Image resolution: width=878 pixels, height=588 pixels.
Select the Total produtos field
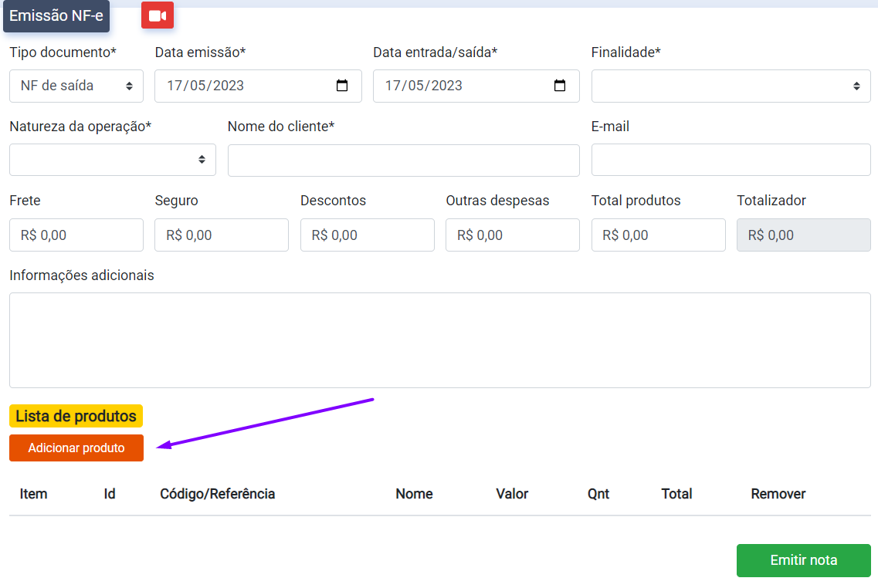(658, 235)
